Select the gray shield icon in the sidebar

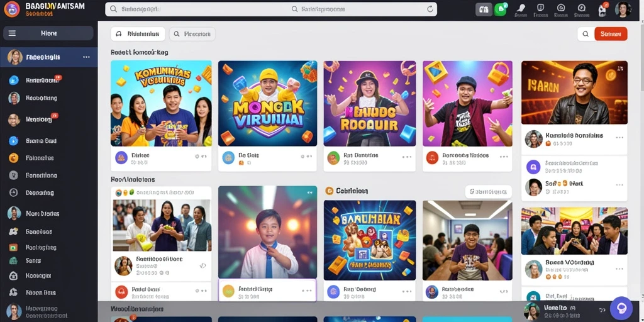pyautogui.click(x=14, y=175)
